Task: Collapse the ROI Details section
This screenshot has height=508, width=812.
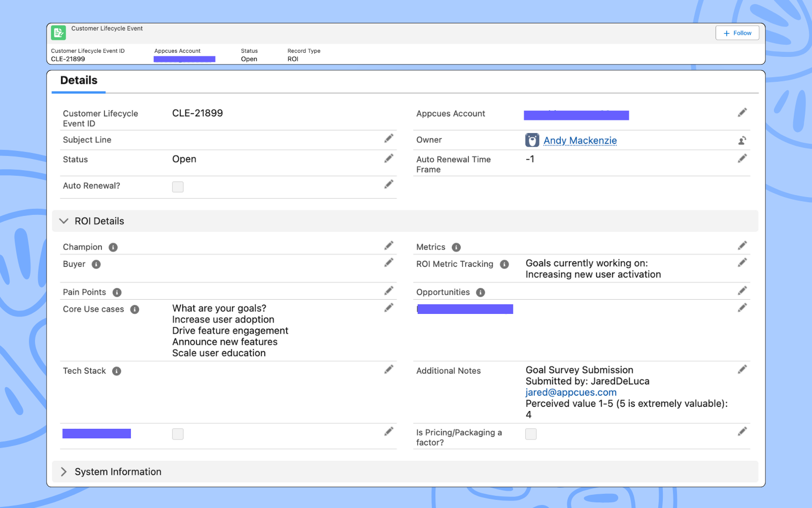Action: (63, 221)
